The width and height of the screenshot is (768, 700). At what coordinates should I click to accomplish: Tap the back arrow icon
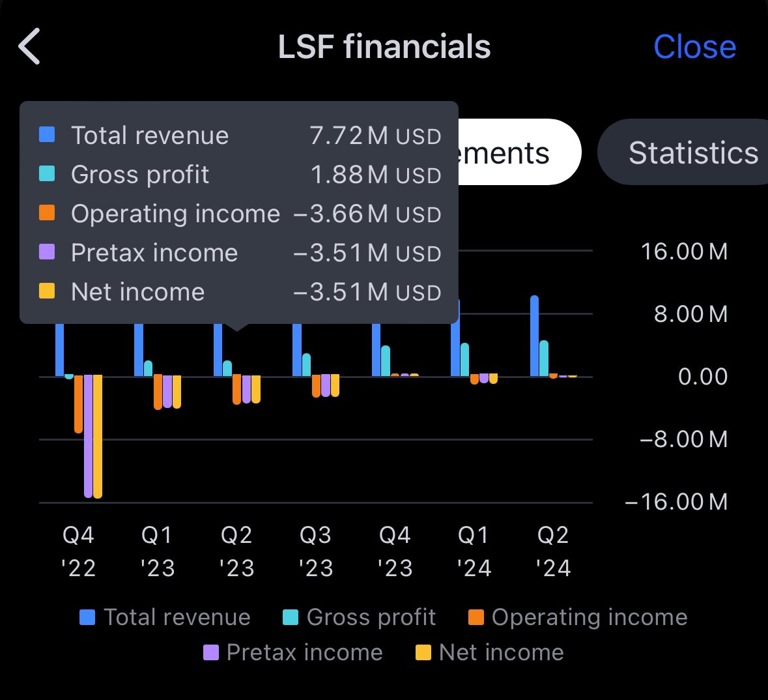(29, 46)
